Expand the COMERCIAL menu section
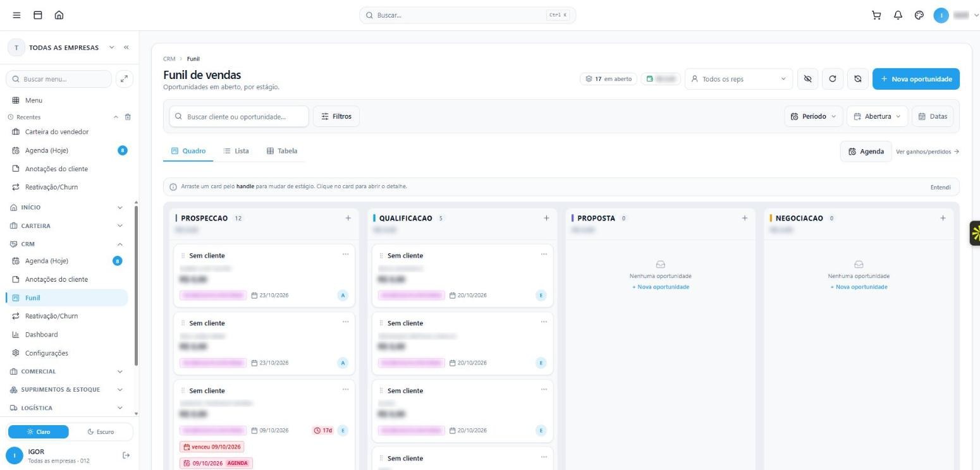980x470 pixels. click(x=66, y=371)
